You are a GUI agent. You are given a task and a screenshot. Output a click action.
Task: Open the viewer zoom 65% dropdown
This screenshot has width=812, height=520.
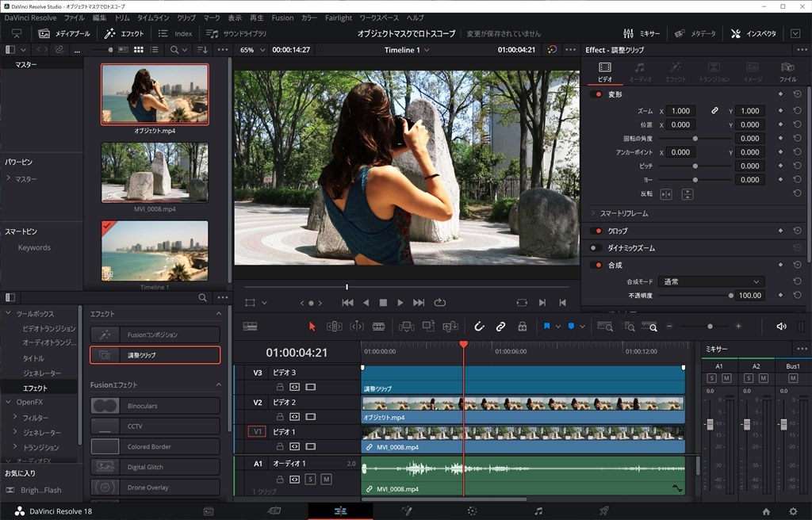[x=252, y=50]
